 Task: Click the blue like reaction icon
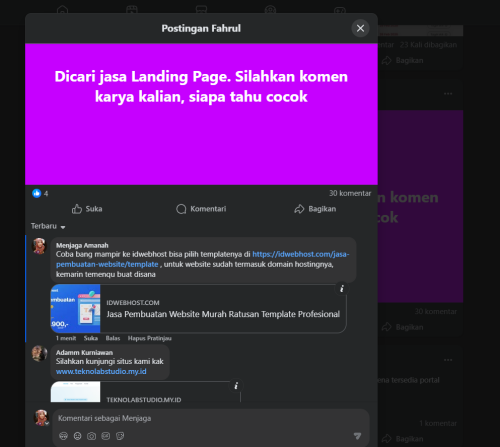[x=37, y=193]
